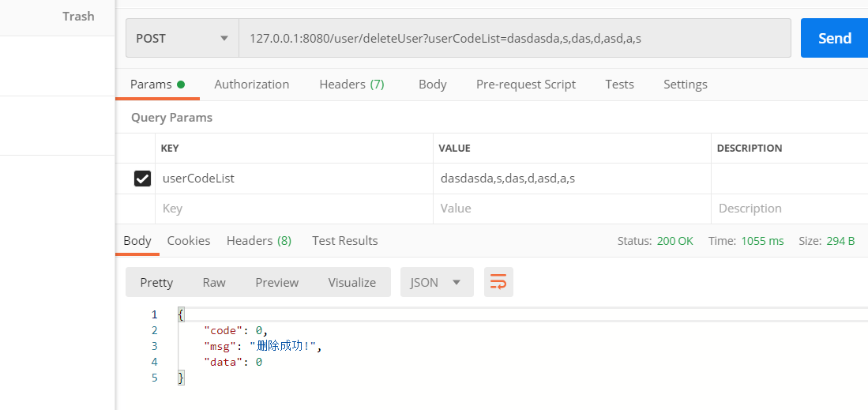This screenshot has width=868, height=410.
Task: Open the request Body tab
Action: (432, 85)
